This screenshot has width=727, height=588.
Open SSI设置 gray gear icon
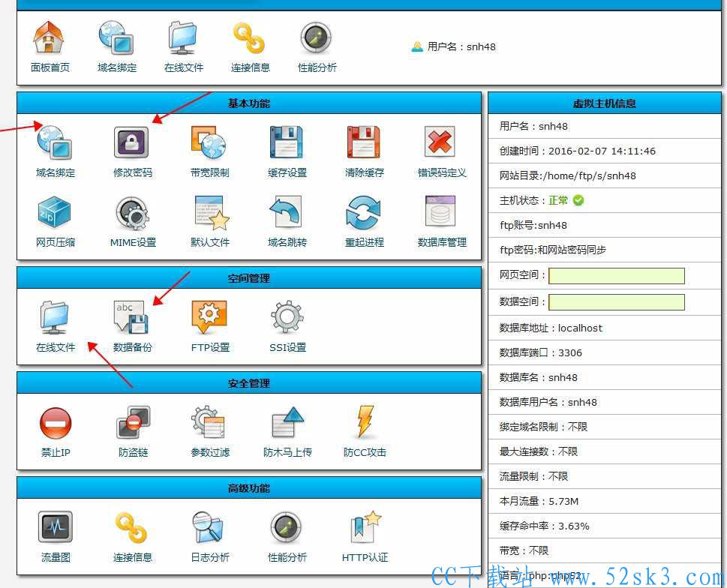(287, 317)
